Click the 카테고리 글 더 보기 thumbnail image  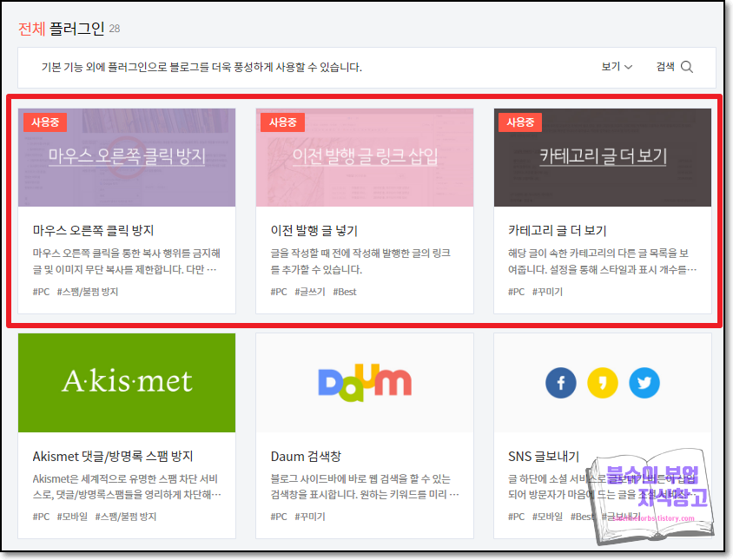(602, 156)
